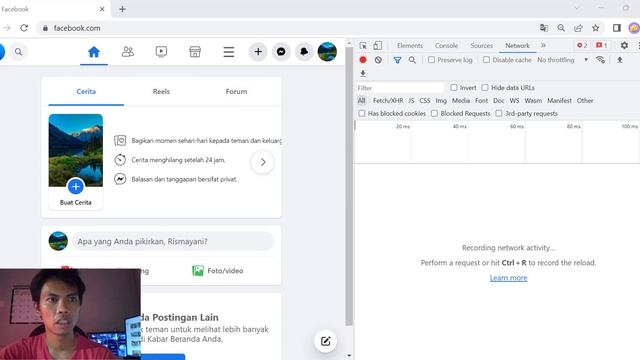Screen dimensions: 640x360
Task: Toggle the network filter funnel icon
Action: click(x=397, y=60)
